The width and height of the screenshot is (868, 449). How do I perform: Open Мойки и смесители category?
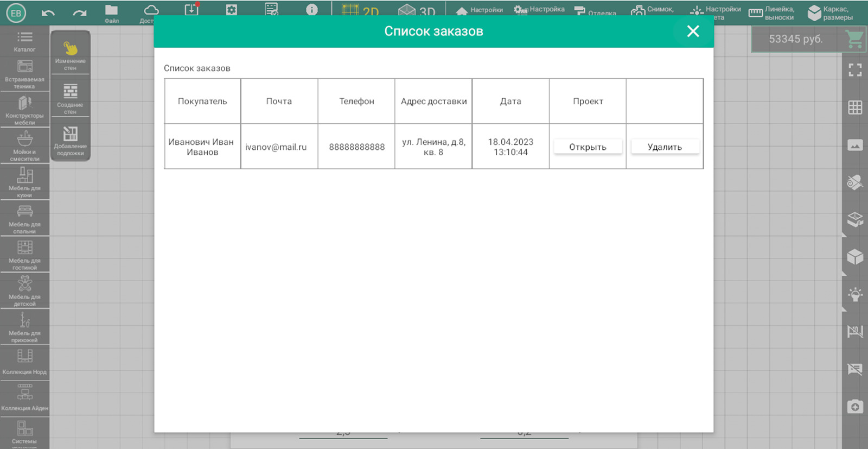click(24, 146)
